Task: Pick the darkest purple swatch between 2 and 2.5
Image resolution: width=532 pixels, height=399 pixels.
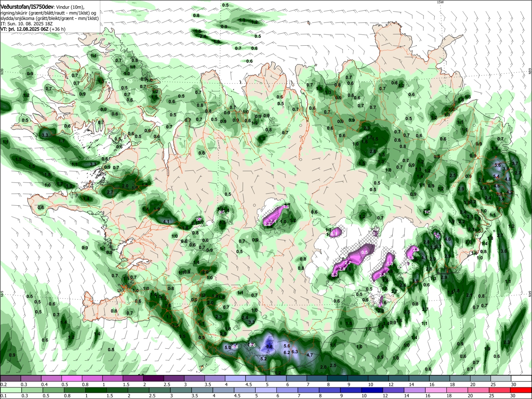Action: [153, 379]
